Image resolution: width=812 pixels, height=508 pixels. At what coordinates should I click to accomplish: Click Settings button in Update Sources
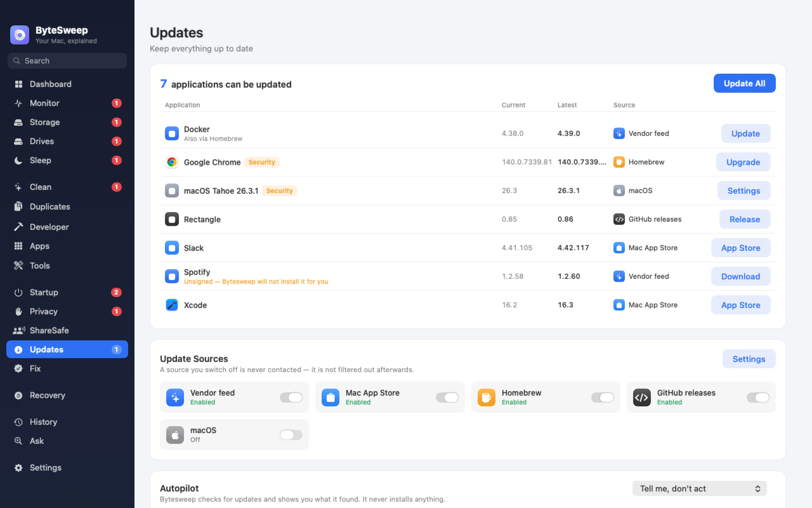pos(749,359)
